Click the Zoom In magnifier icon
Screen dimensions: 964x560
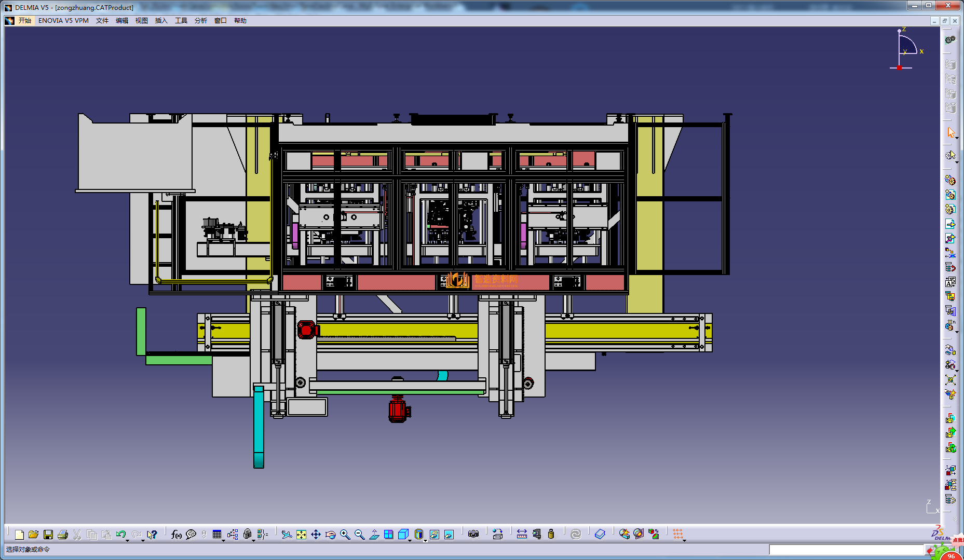click(x=345, y=535)
